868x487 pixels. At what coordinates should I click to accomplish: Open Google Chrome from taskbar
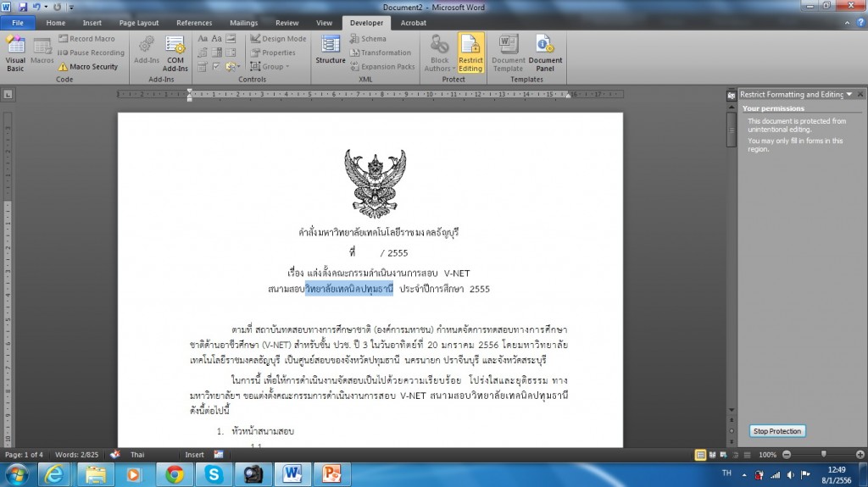(x=175, y=474)
